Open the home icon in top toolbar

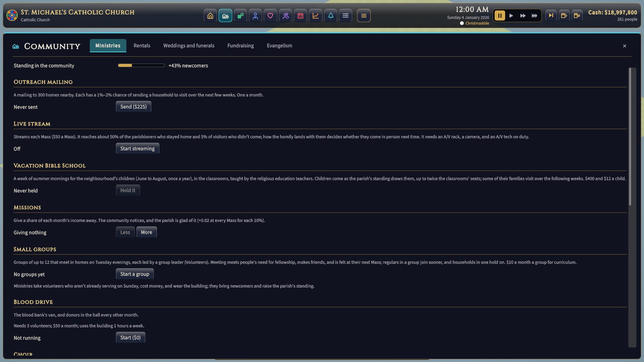click(210, 16)
